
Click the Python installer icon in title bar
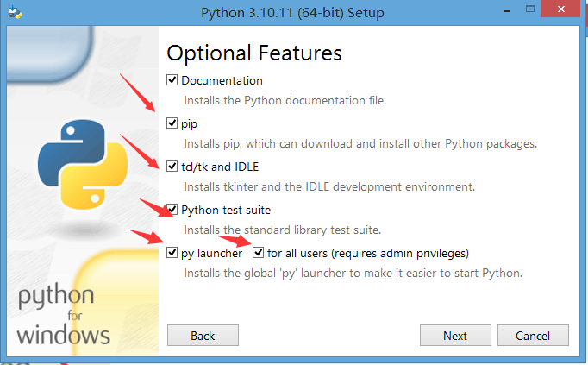tap(15, 12)
